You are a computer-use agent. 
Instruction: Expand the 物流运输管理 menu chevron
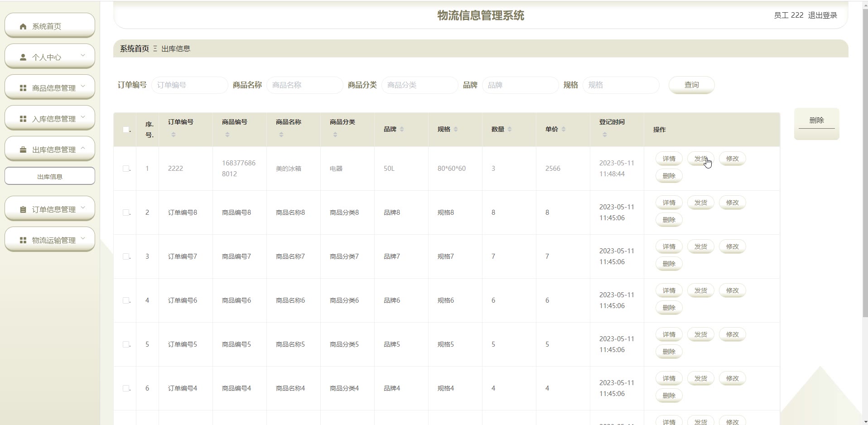83,238
